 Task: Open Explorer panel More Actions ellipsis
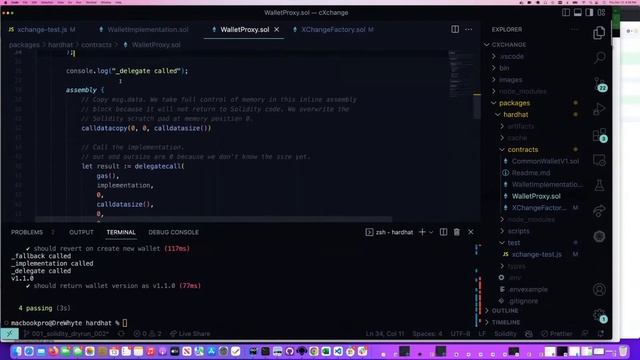[x=574, y=29]
